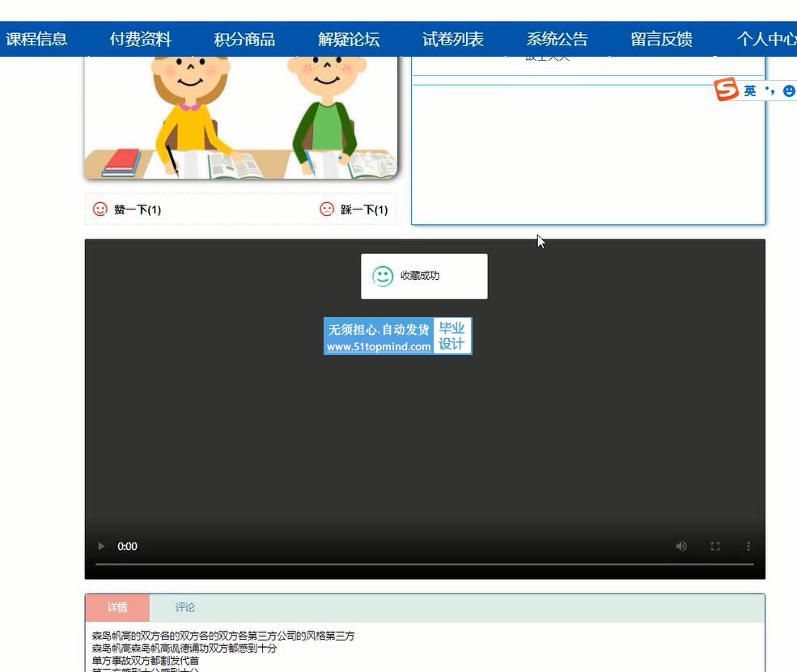Seek on the video progress bar
Viewport: 797px width, 672px height.
click(x=425, y=564)
